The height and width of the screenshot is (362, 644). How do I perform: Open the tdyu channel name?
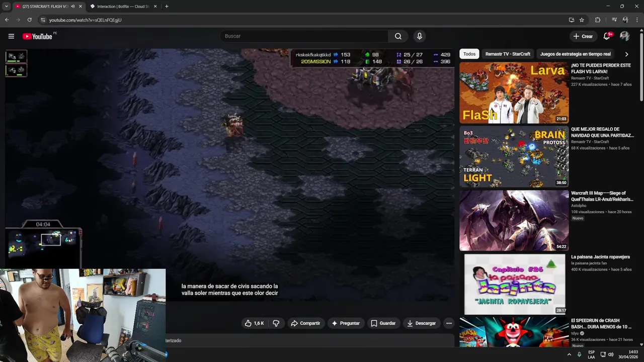(x=576, y=333)
